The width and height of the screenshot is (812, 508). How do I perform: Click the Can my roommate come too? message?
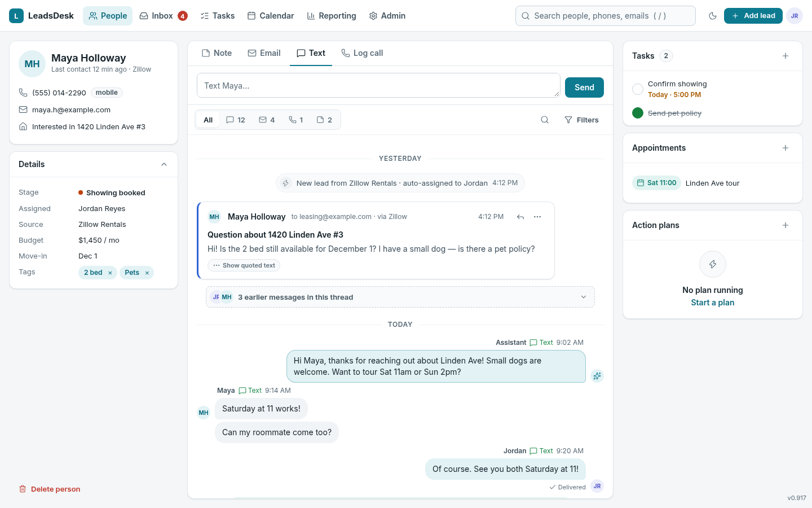277,432
